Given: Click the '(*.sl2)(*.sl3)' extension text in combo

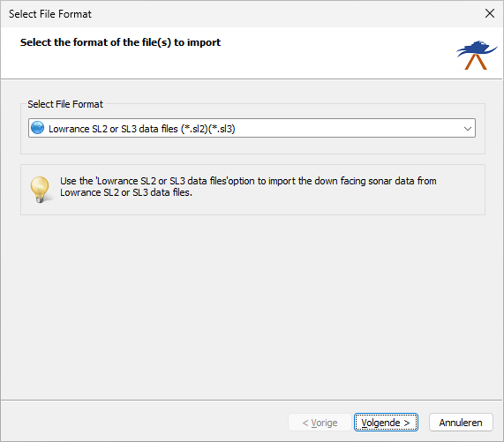Looking at the screenshot, I should 208,129.
